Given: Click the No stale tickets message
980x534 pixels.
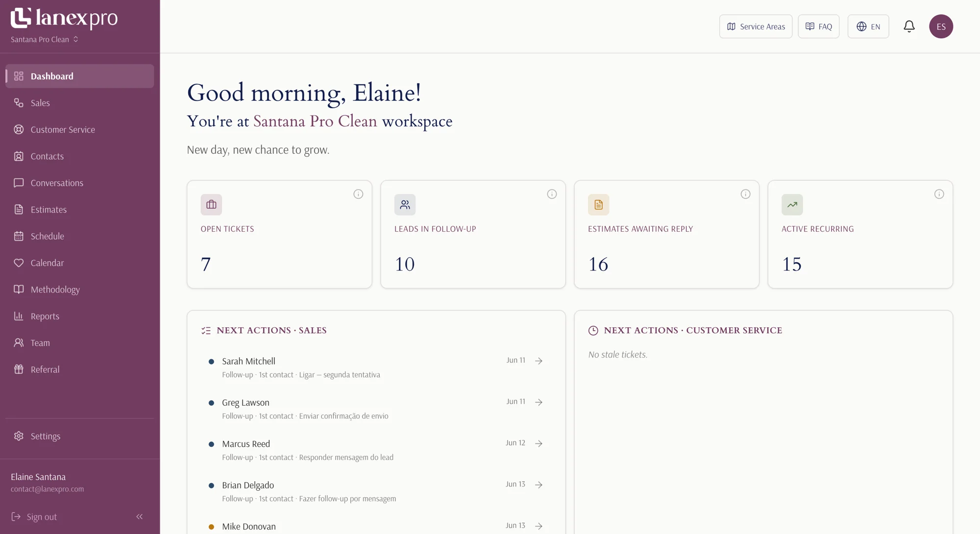Looking at the screenshot, I should click(x=617, y=355).
